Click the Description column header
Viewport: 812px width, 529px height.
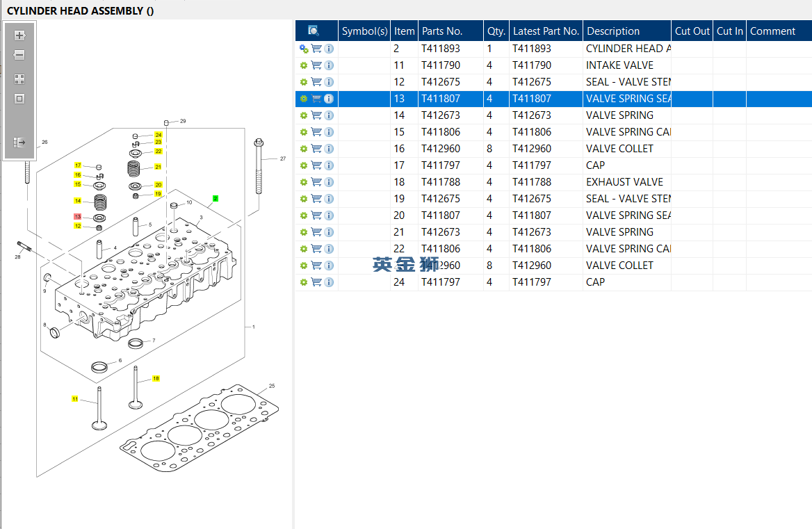click(x=612, y=31)
